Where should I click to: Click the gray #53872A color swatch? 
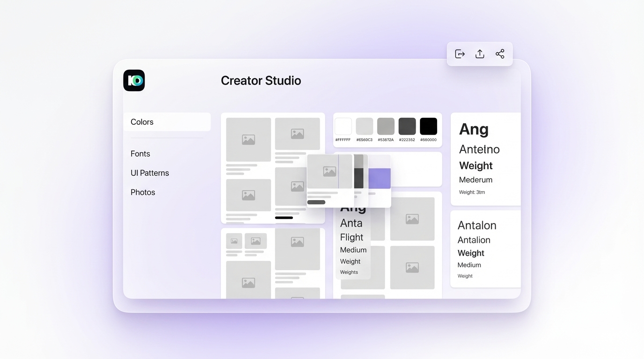(386, 126)
